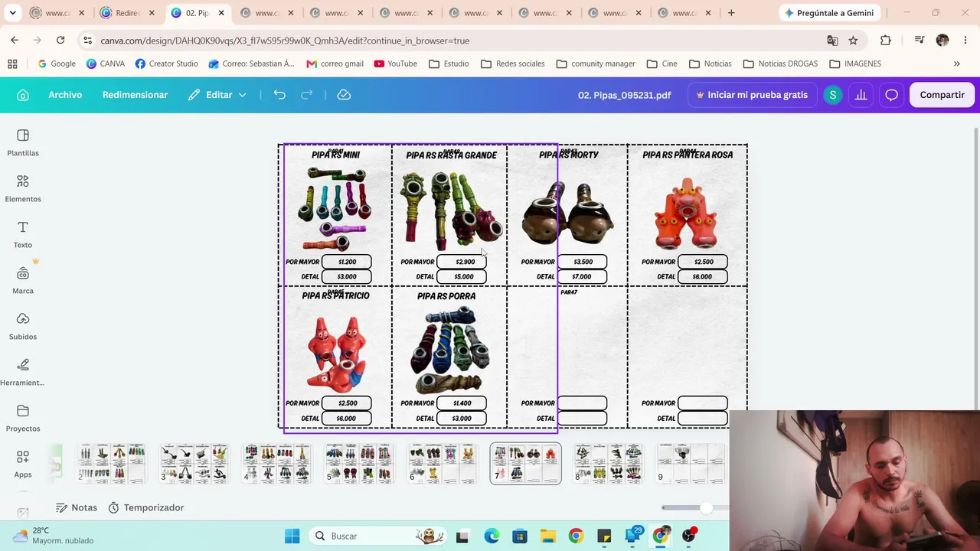Expand the Editar mode dropdown
This screenshot has width=980, height=551.
(218, 95)
